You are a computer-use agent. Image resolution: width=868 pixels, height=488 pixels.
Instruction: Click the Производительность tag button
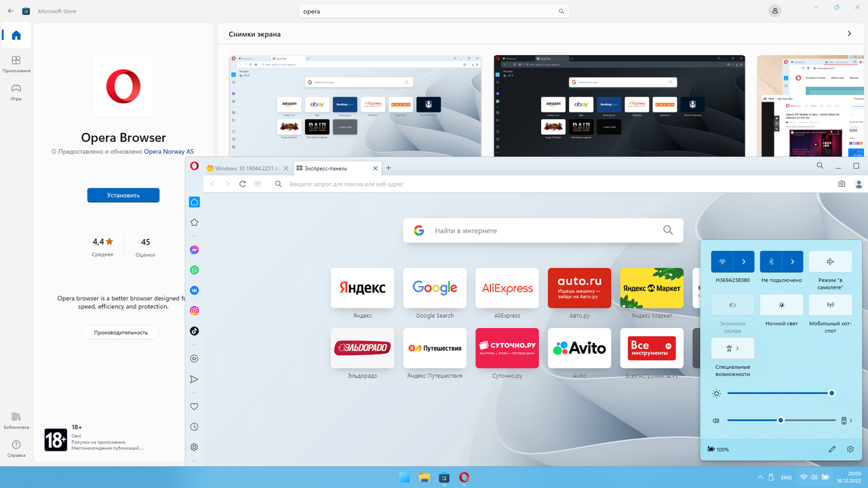click(x=121, y=332)
